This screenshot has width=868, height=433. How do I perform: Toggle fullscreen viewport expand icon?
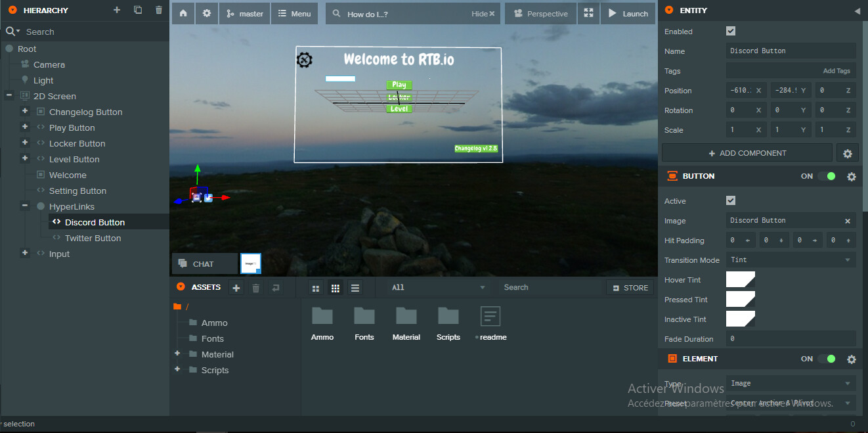[588, 14]
